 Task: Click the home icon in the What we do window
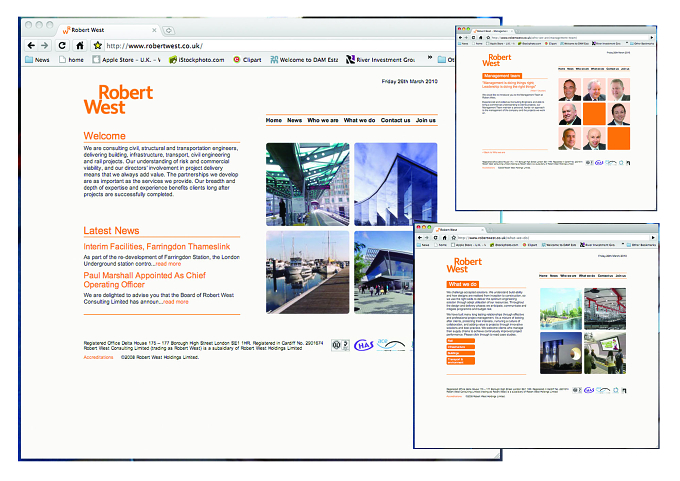pyautogui.click(x=444, y=238)
